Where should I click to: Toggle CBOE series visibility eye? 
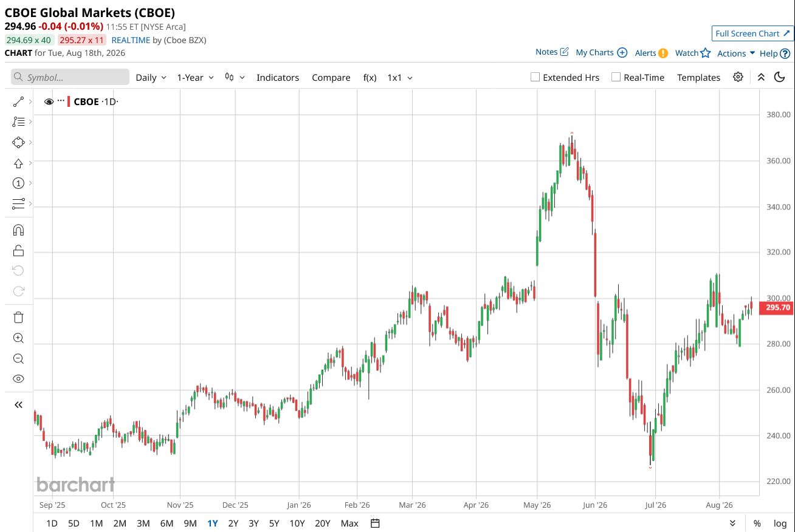(x=49, y=101)
